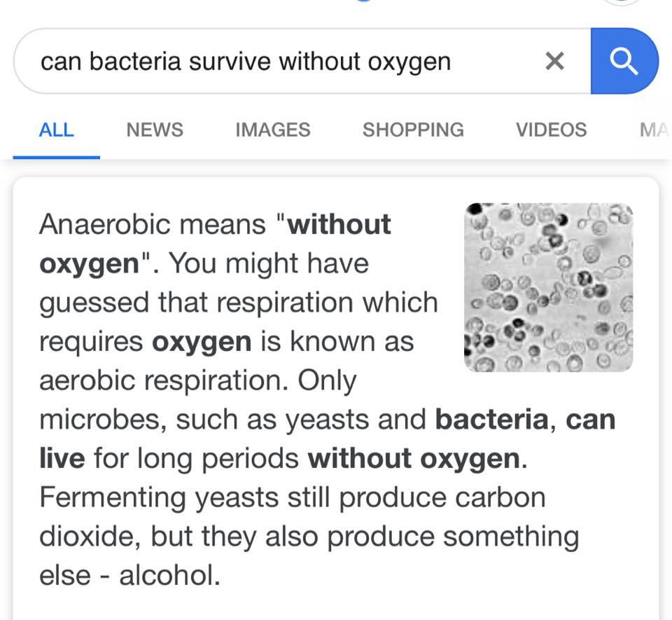Click bold "oxygen" after the word "requires"

pos(202,342)
